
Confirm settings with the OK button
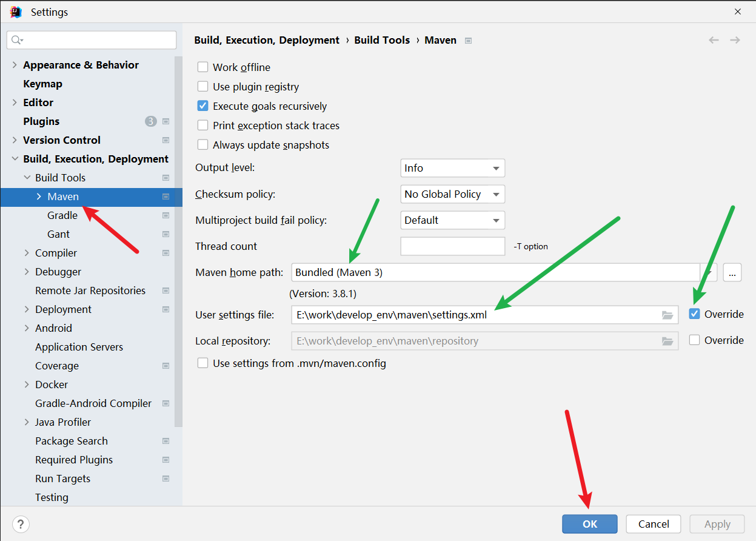coord(590,524)
